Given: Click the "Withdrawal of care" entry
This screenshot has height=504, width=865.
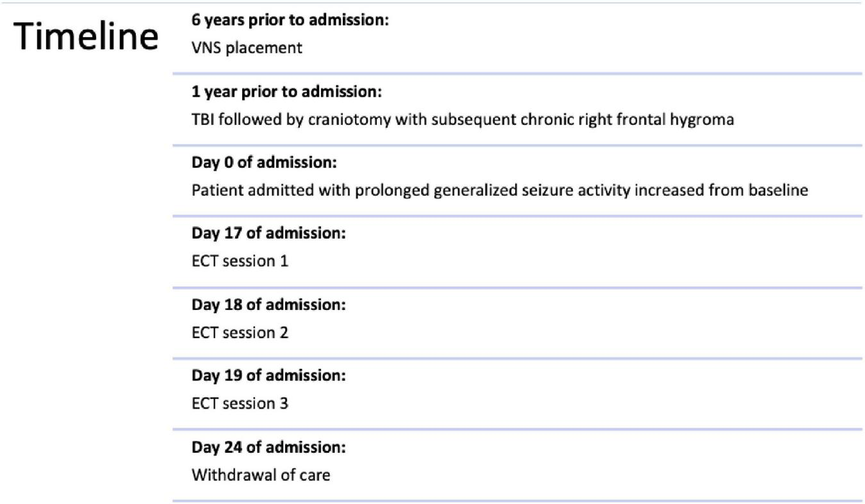Looking at the screenshot, I should 261,475.
